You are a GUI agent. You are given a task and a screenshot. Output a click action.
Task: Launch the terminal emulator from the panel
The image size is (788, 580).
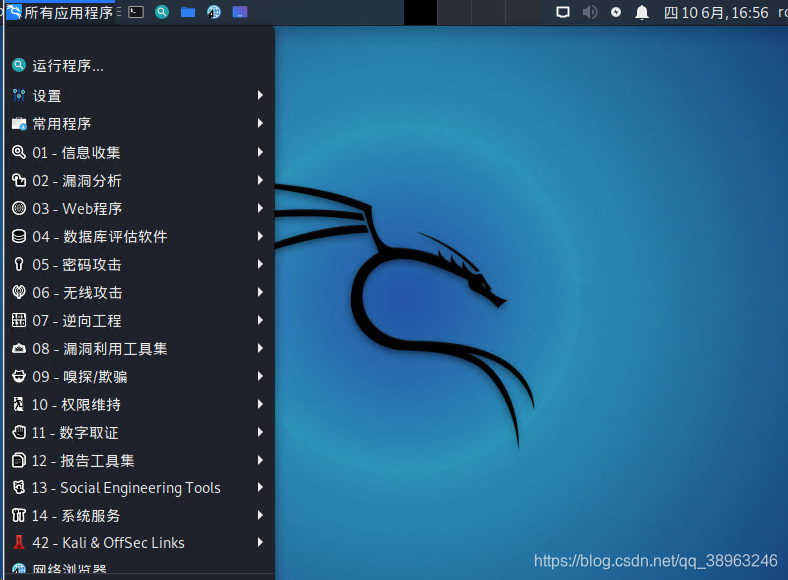[136, 12]
